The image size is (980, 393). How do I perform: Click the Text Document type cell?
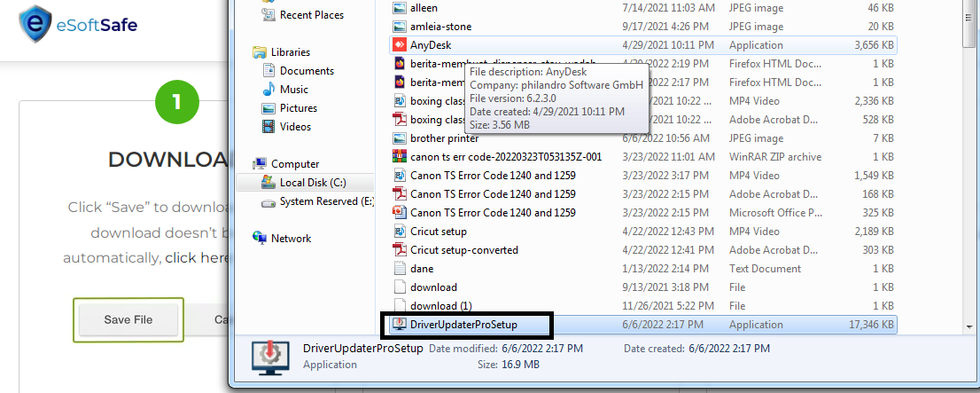765,269
